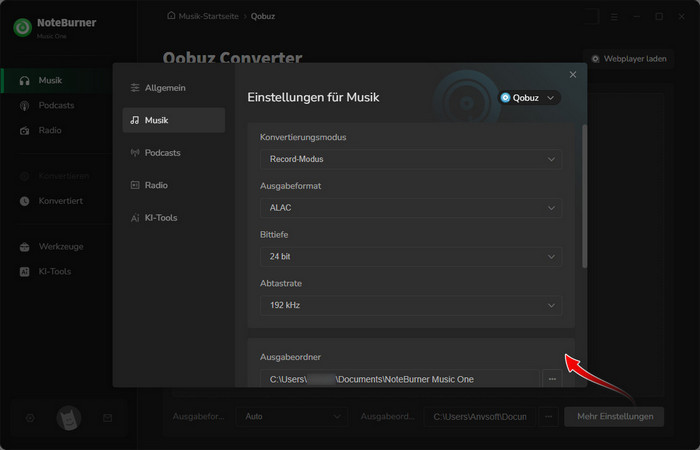Expand the Bittiefe 24 bit dropdown
The width and height of the screenshot is (700, 450).
tap(411, 257)
